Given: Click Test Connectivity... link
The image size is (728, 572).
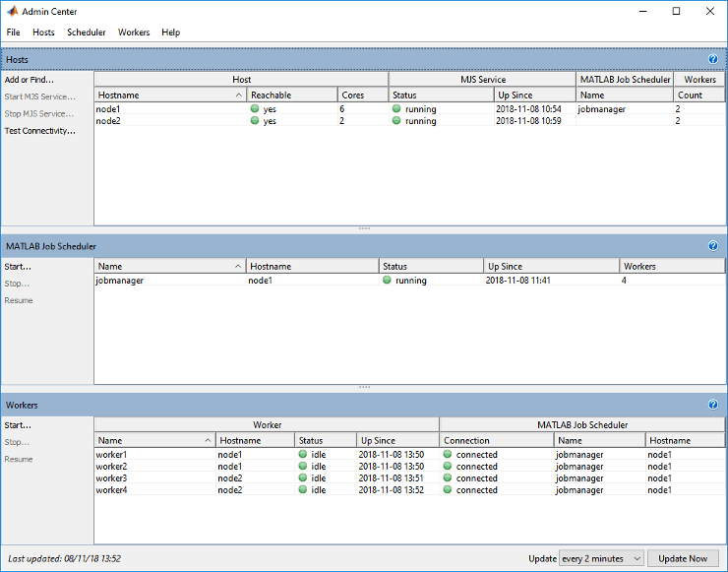Looking at the screenshot, I should point(40,131).
